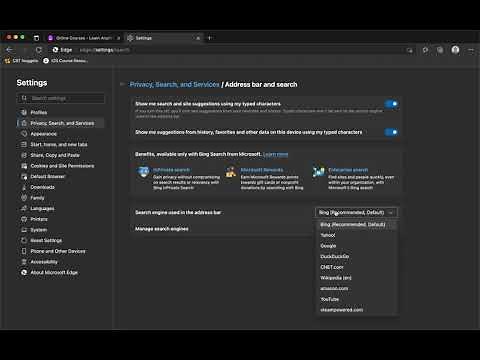Open the first bookmarks bar favorite

pyautogui.click(x=22, y=61)
